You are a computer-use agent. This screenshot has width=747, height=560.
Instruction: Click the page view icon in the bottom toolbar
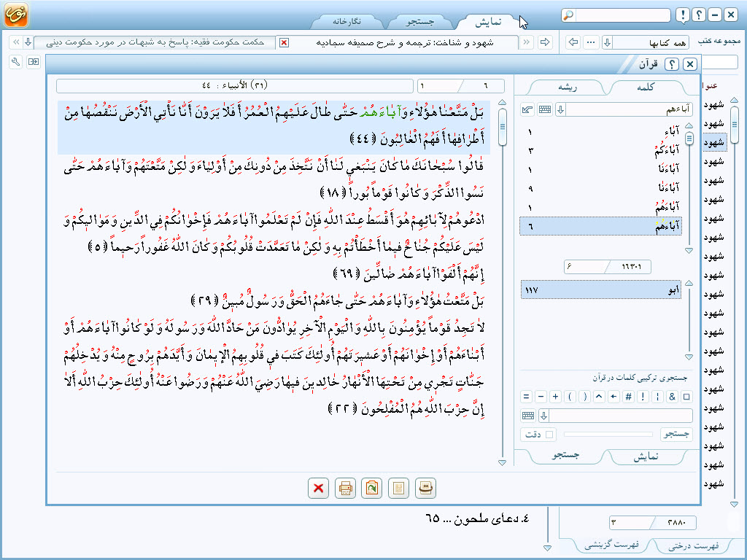pyautogui.click(x=398, y=489)
